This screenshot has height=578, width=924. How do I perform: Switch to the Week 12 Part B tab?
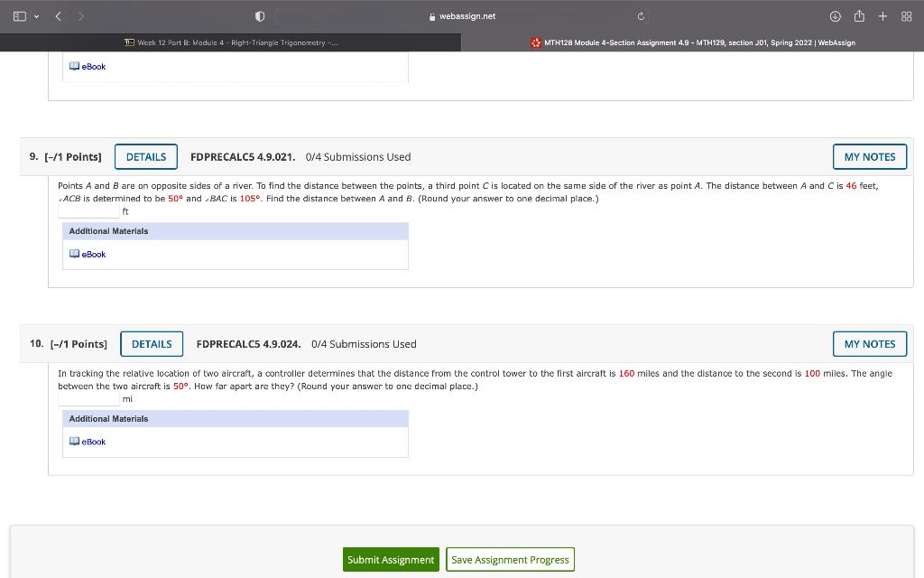[230, 42]
